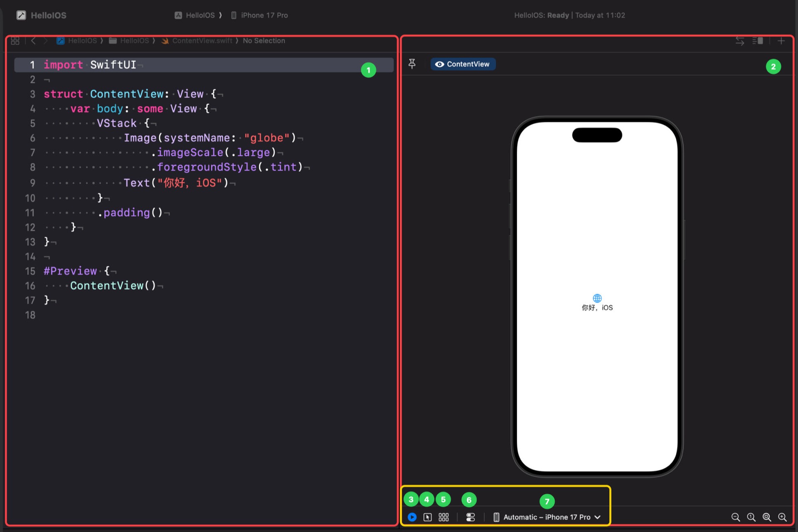Toggle the code review arrows icon
Screen dimensions: 798x532
point(740,41)
